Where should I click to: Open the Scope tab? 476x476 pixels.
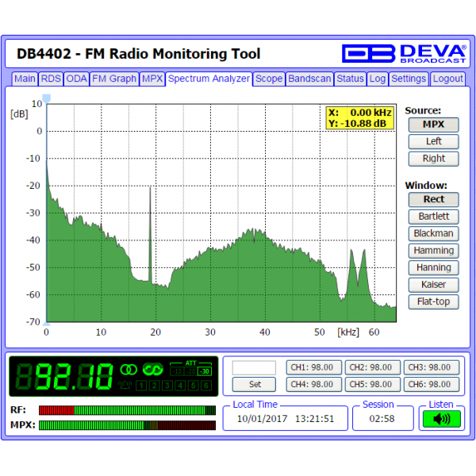(269, 79)
